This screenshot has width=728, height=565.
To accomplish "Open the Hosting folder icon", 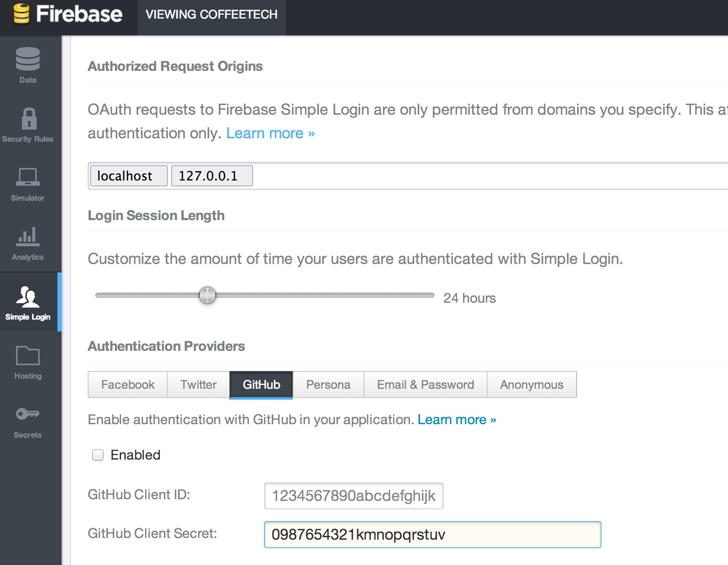I will click(28, 356).
